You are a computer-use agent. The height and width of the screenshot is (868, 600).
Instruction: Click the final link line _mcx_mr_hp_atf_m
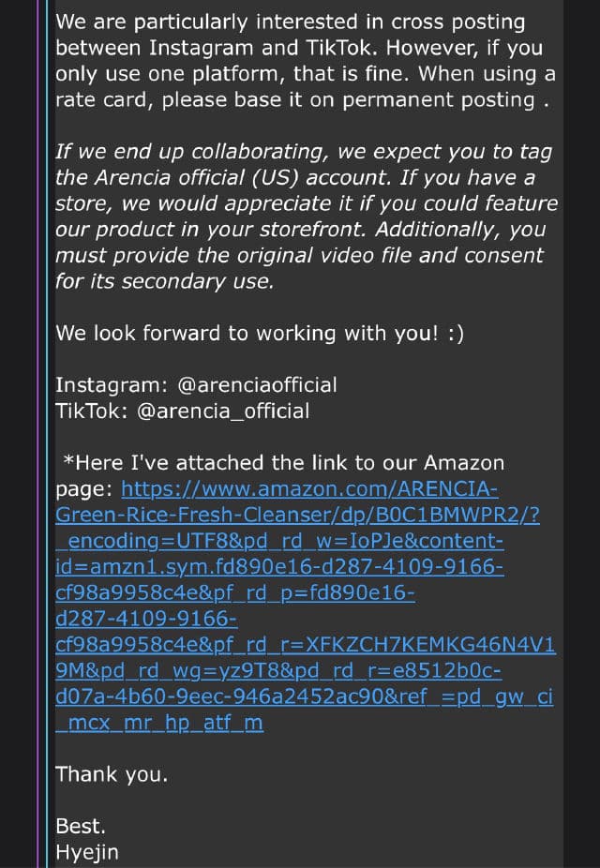point(159,724)
